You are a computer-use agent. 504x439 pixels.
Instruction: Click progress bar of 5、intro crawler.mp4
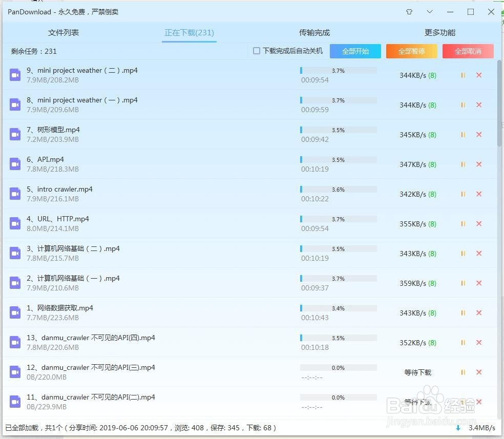pos(338,190)
